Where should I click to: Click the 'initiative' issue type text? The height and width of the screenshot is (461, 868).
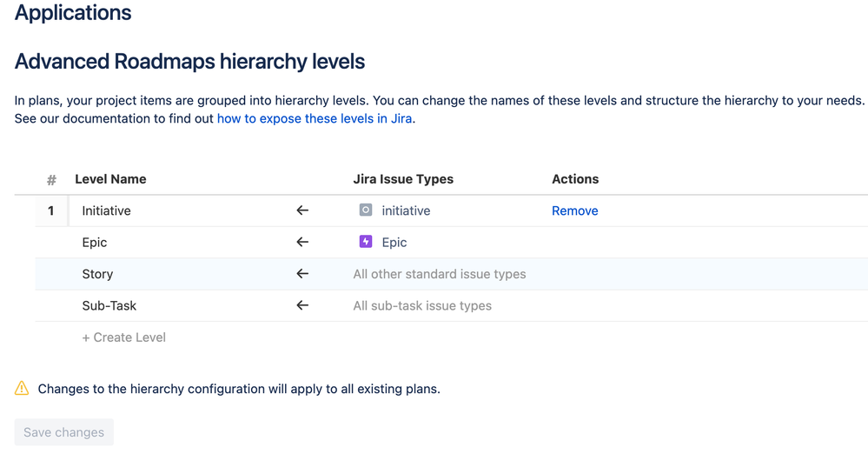coord(406,210)
